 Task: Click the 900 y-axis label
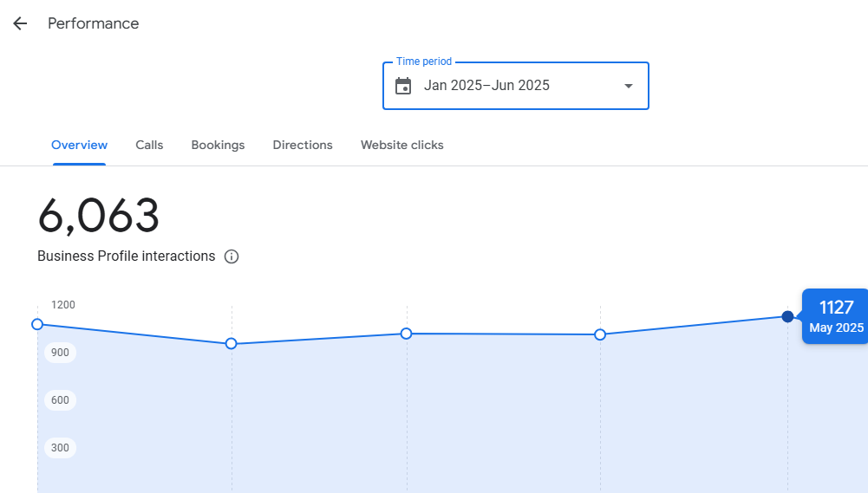(61, 353)
